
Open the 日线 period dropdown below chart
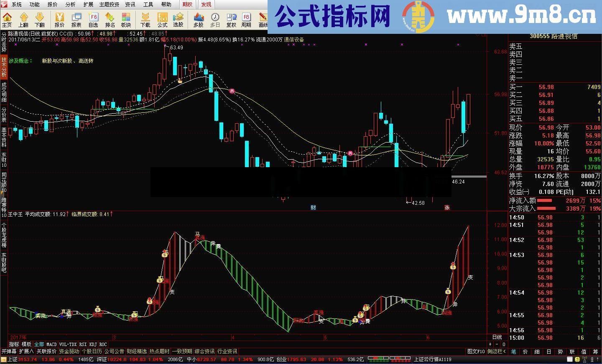tap(497, 337)
